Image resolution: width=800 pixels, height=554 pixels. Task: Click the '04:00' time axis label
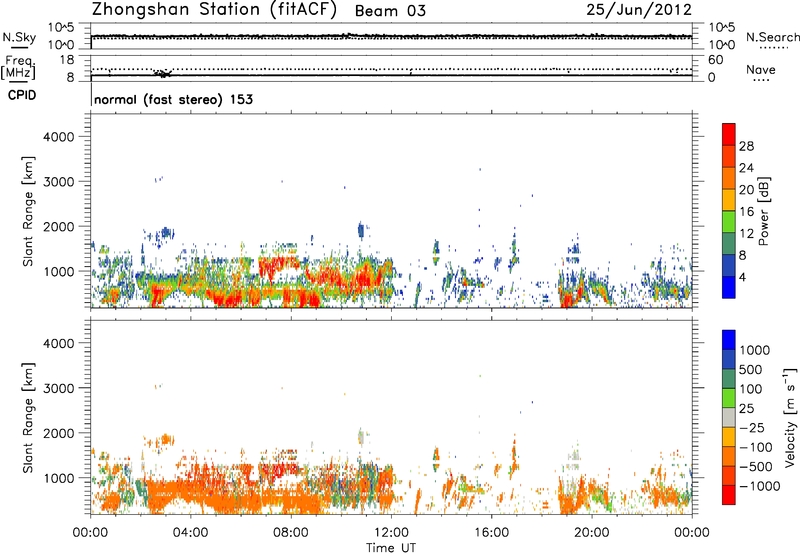click(x=190, y=533)
